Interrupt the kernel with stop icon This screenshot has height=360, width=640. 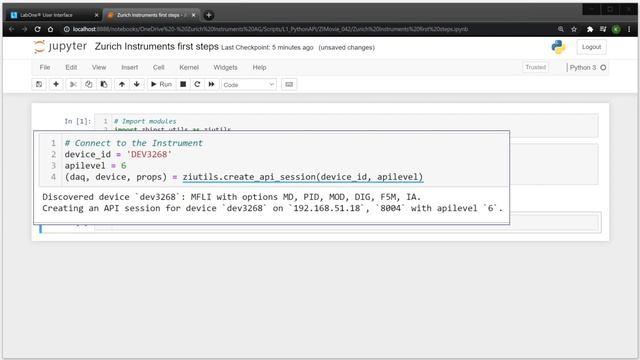[183, 84]
